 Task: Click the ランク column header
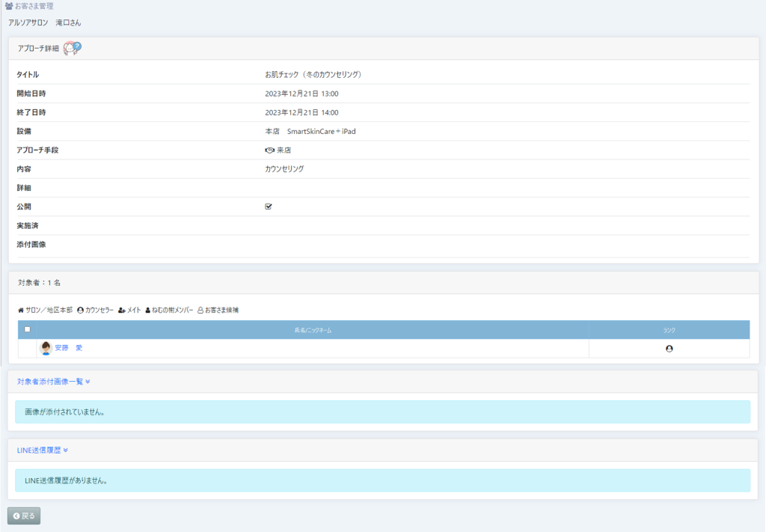click(669, 330)
